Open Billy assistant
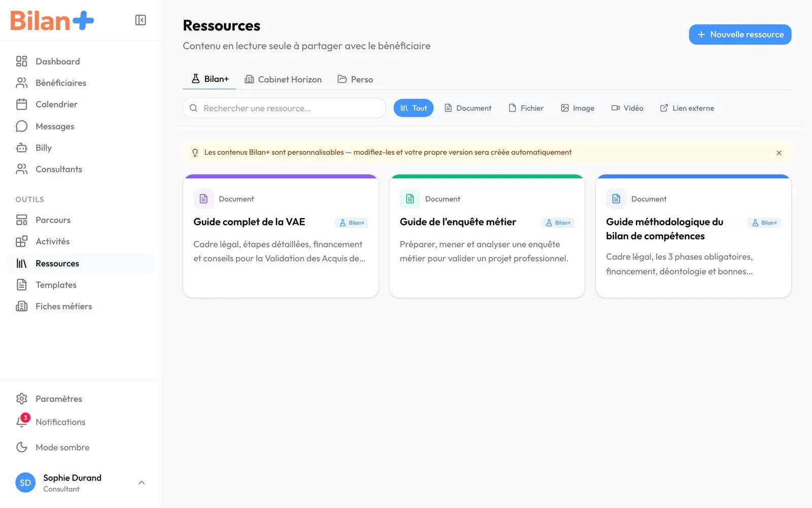Image resolution: width=812 pixels, height=508 pixels. [81, 148]
